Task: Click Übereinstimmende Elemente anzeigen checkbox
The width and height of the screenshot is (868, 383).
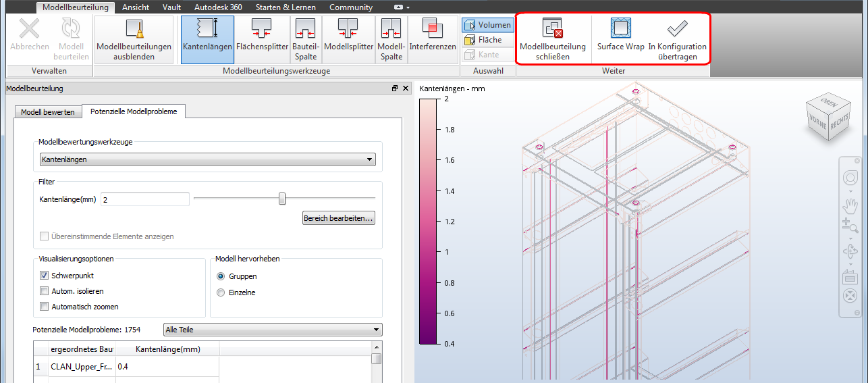Action: [45, 236]
